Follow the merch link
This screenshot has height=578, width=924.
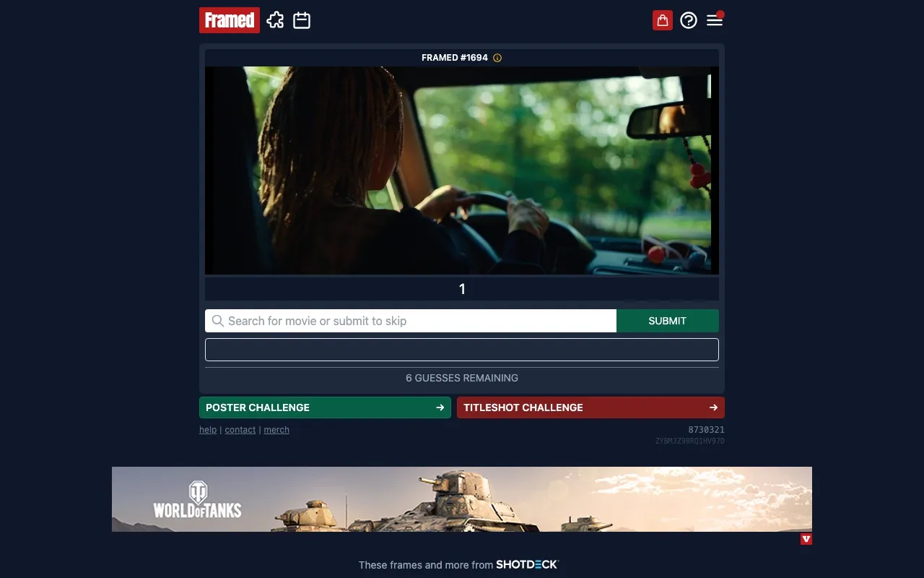click(x=276, y=430)
